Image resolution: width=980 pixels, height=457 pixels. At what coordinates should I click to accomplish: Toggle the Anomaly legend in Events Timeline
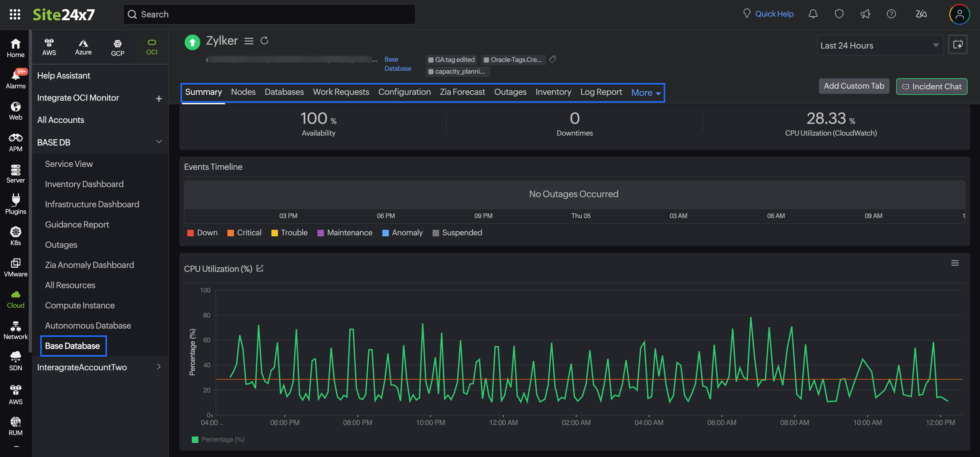[x=403, y=232]
